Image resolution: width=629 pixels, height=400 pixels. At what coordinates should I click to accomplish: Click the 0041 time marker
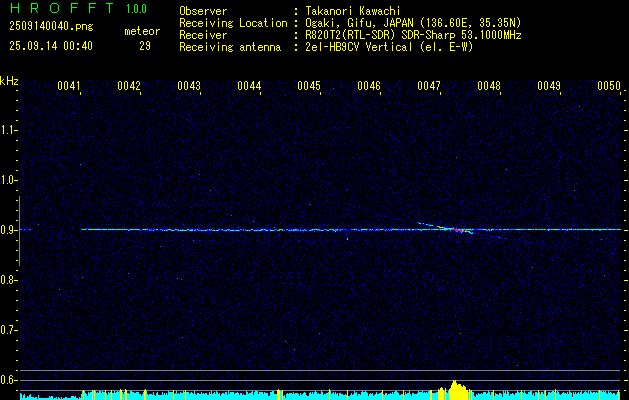(69, 86)
